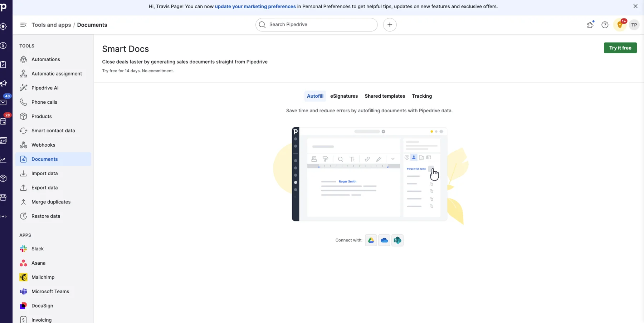Go to Tools and apps breadcrumb
This screenshot has height=323, width=644.
point(51,25)
